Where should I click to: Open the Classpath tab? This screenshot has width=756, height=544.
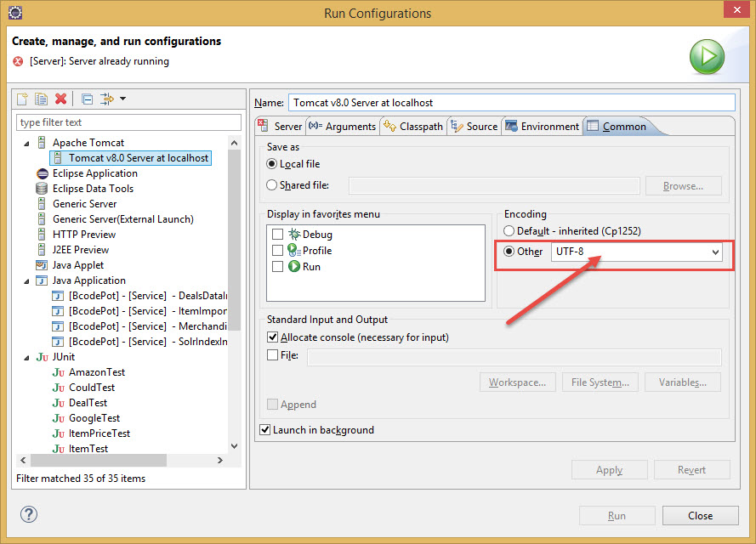click(x=413, y=127)
